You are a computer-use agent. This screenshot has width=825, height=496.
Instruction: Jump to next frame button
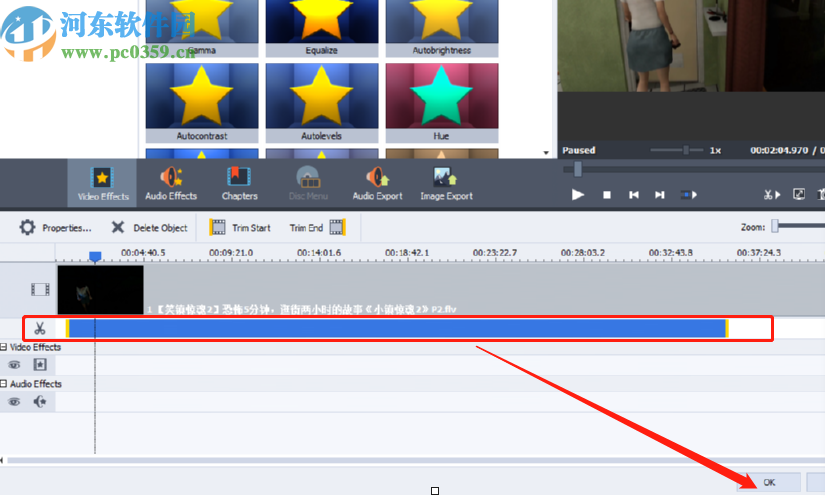pyautogui.click(x=659, y=195)
